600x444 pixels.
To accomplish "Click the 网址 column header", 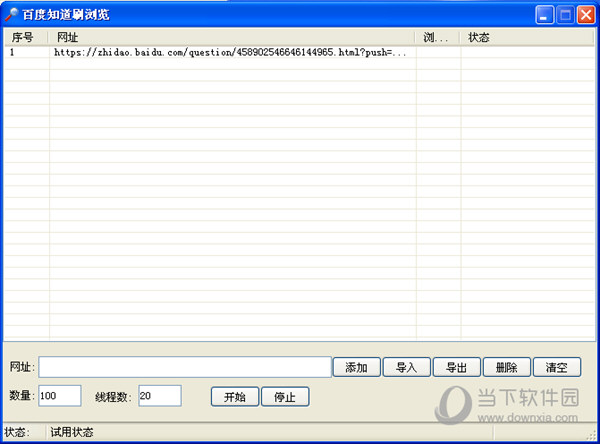I will 232,37.
